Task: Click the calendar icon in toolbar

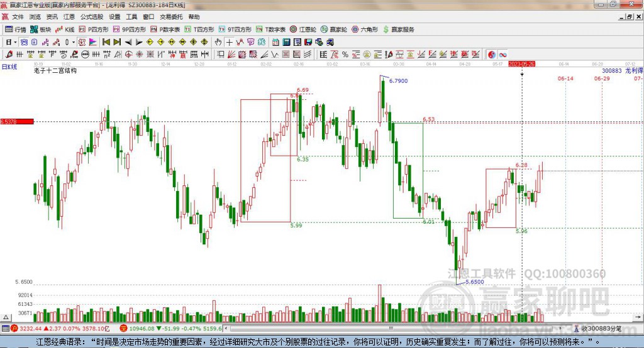Action: [275, 42]
